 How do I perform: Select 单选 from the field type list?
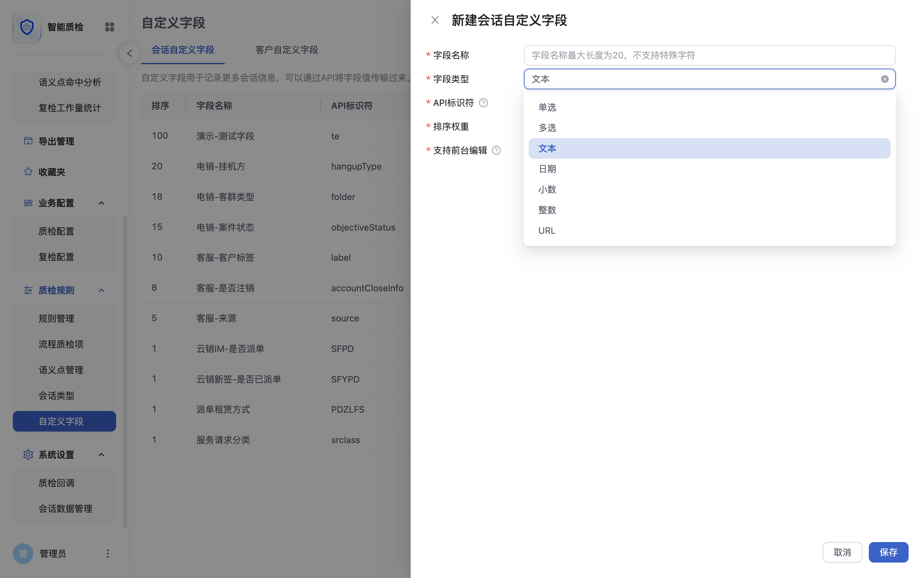pos(709,107)
